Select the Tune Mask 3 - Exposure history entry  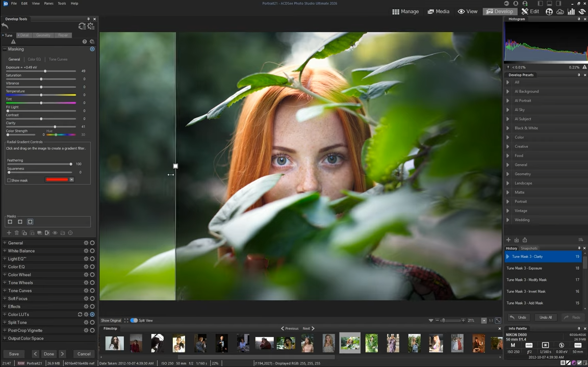524,268
